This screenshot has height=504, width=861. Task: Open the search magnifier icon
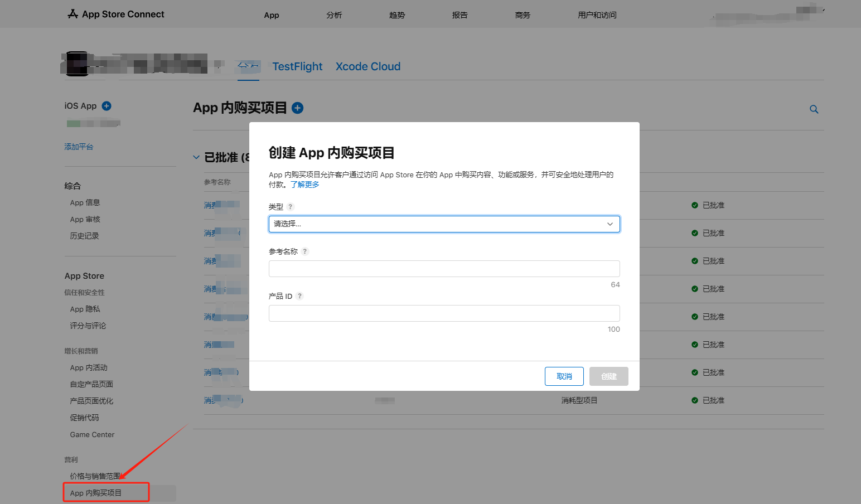814,109
